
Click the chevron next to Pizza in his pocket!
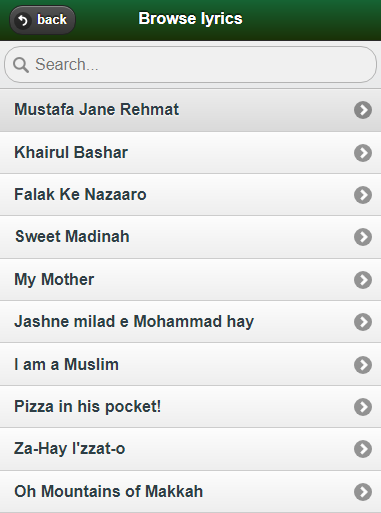click(x=363, y=407)
